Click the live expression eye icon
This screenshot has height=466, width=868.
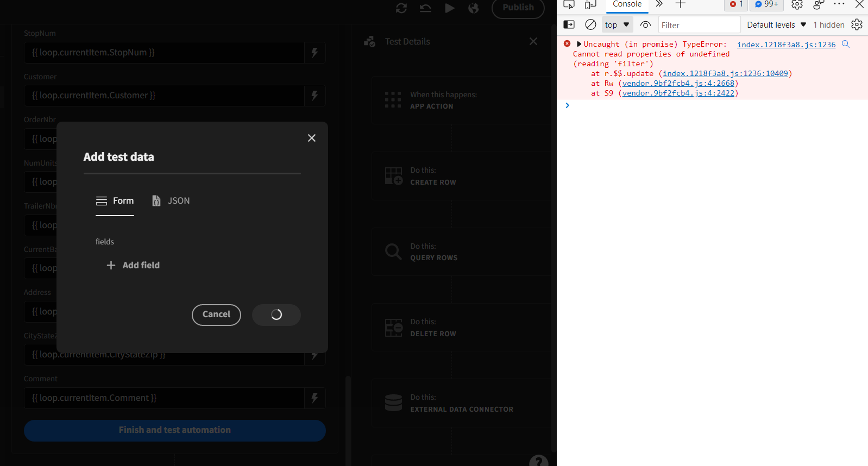[645, 24]
